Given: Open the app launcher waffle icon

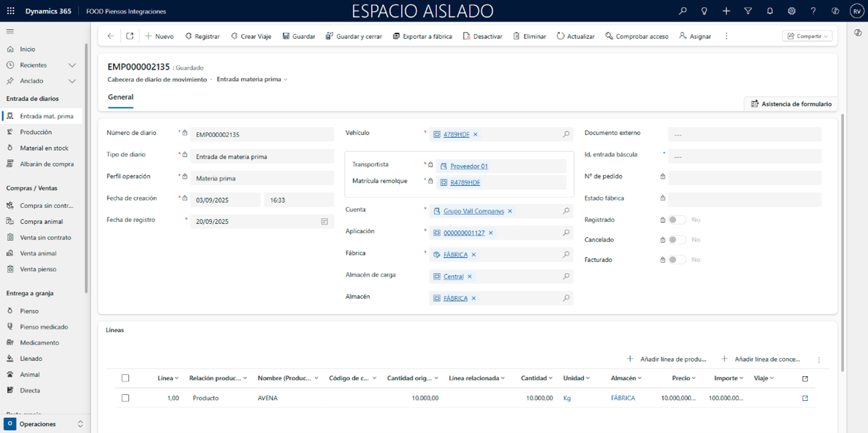Looking at the screenshot, I should pos(11,11).
